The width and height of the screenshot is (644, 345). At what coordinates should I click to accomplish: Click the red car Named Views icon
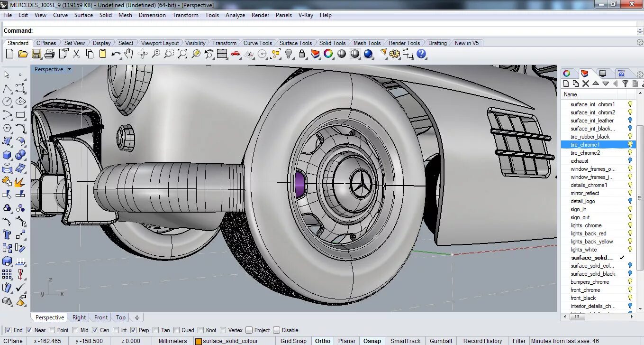click(x=236, y=54)
